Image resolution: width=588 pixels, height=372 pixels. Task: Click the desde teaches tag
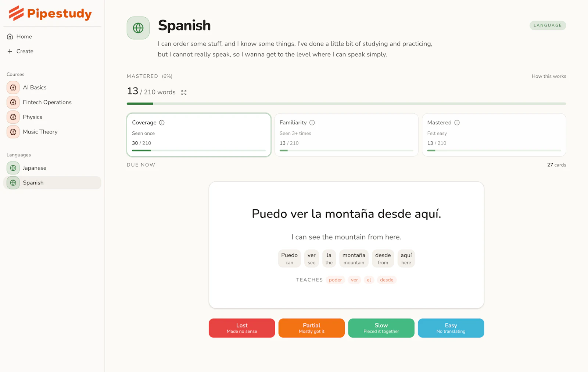387,280
